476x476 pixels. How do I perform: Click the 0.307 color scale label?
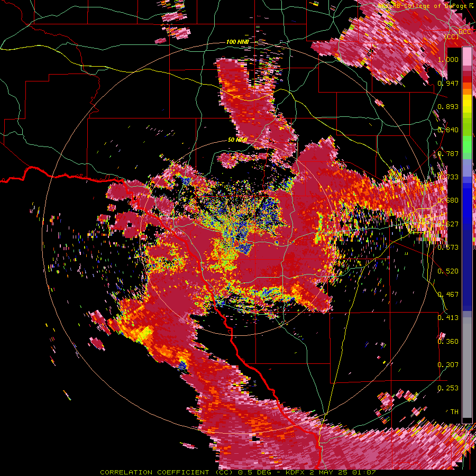pos(448,365)
